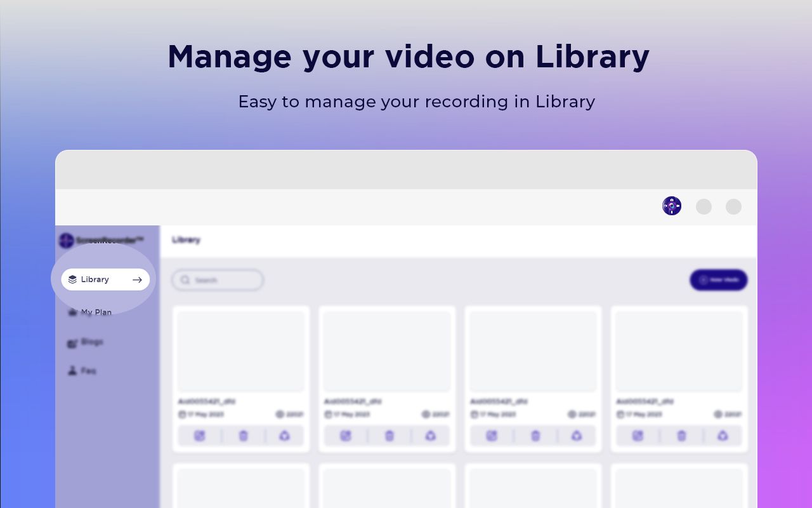Delete the first video with the trash icon
812x508 pixels.
coord(243,436)
